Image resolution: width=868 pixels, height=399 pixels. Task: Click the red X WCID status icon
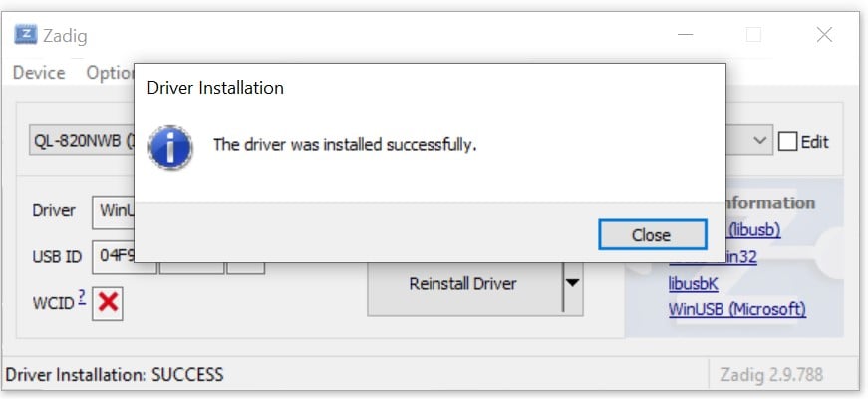(x=108, y=303)
